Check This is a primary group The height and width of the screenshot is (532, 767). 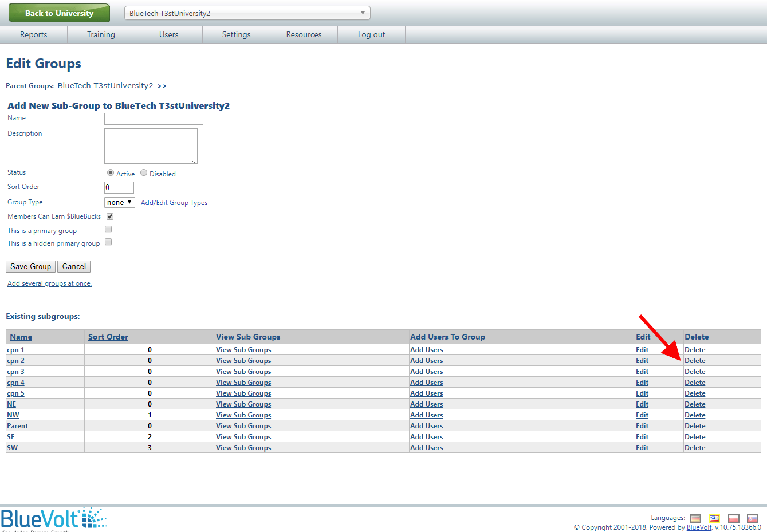point(108,229)
